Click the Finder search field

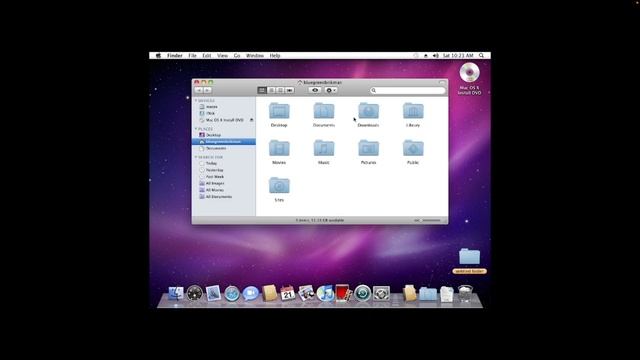(407, 90)
